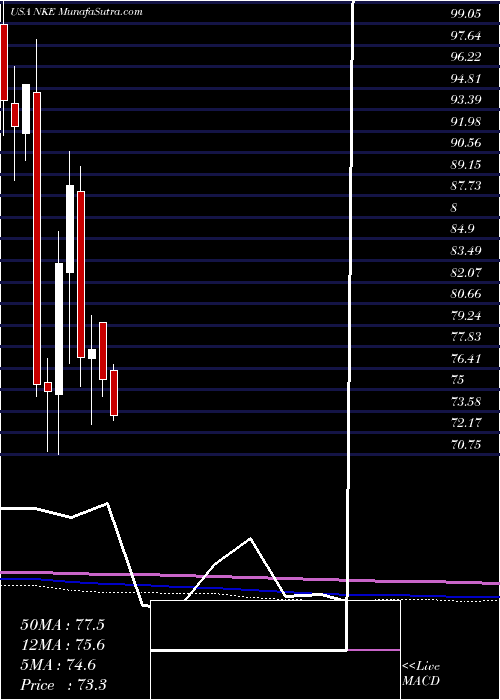Select the 97.64 price axis label

[466, 35]
